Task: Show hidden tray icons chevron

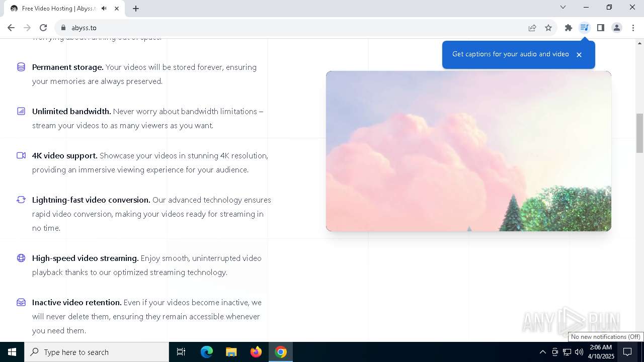Action: pos(542,352)
